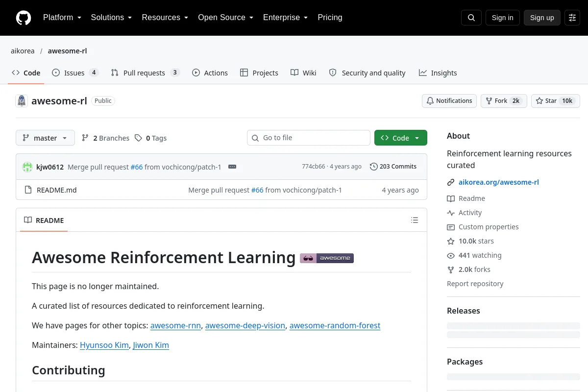
Task: Select the README tab in file viewer
Action: click(44, 220)
